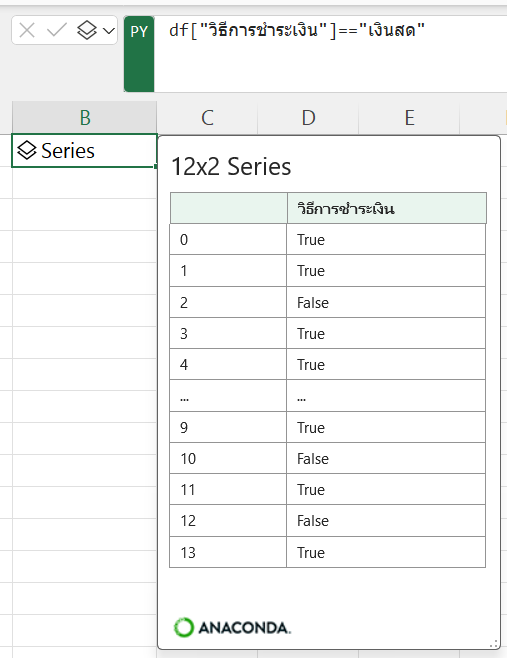507x658 pixels.
Task: Click the Series card icon in cell B
Action: click(x=27, y=151)
